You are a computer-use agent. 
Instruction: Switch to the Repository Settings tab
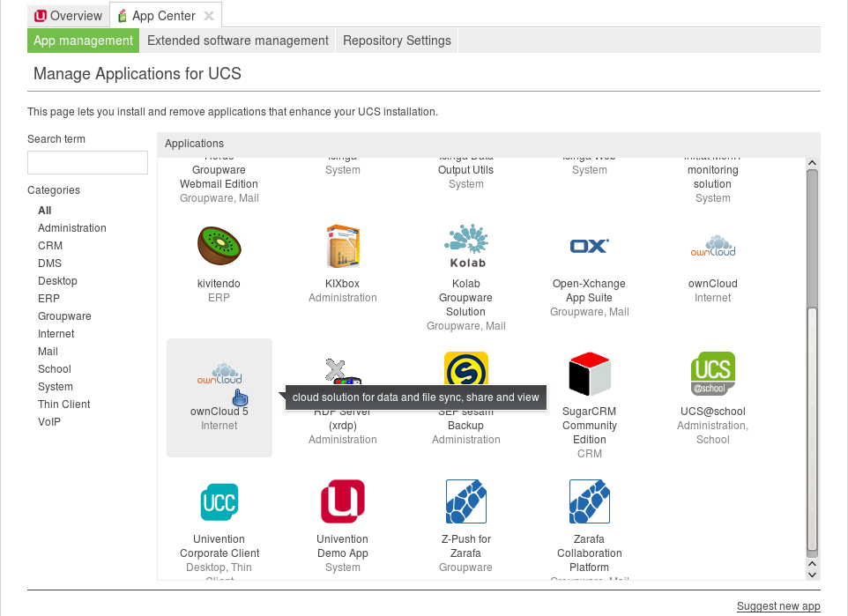point(396,40)
